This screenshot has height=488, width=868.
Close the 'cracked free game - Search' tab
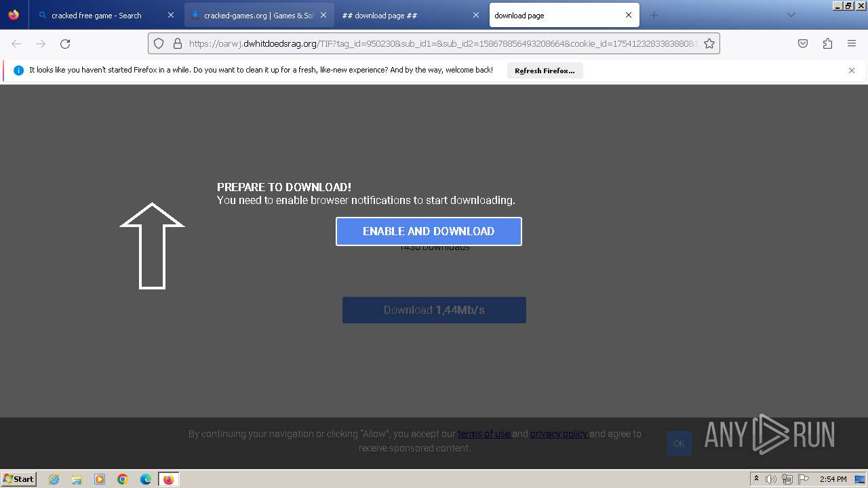pos(171,15)
